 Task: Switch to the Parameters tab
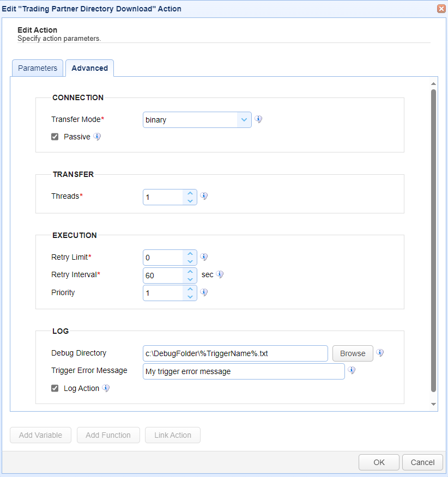(38, 68)
